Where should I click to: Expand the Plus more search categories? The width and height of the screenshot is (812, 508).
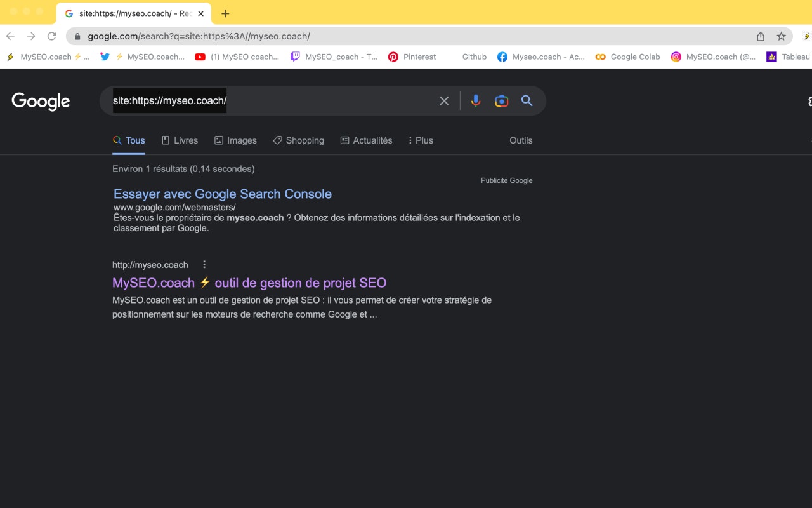[421, 140]
